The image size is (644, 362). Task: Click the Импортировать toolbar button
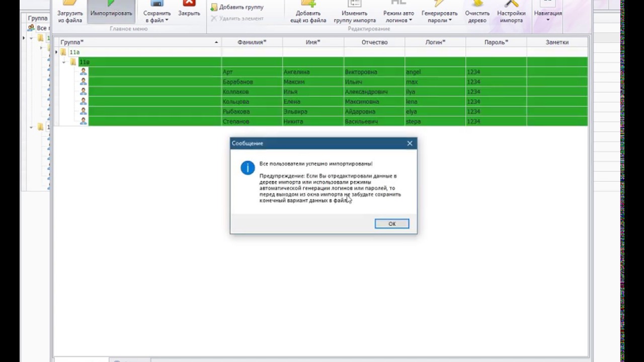tap(111, 12)
